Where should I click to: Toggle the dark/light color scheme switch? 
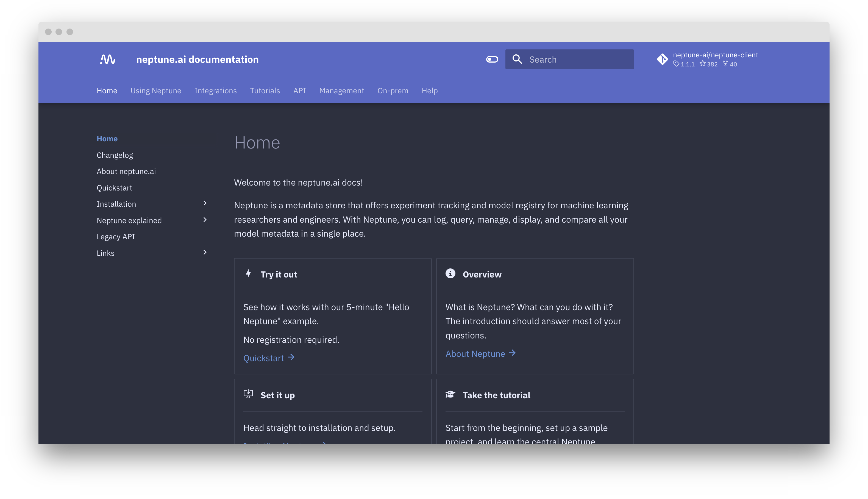tap(492, 59)
